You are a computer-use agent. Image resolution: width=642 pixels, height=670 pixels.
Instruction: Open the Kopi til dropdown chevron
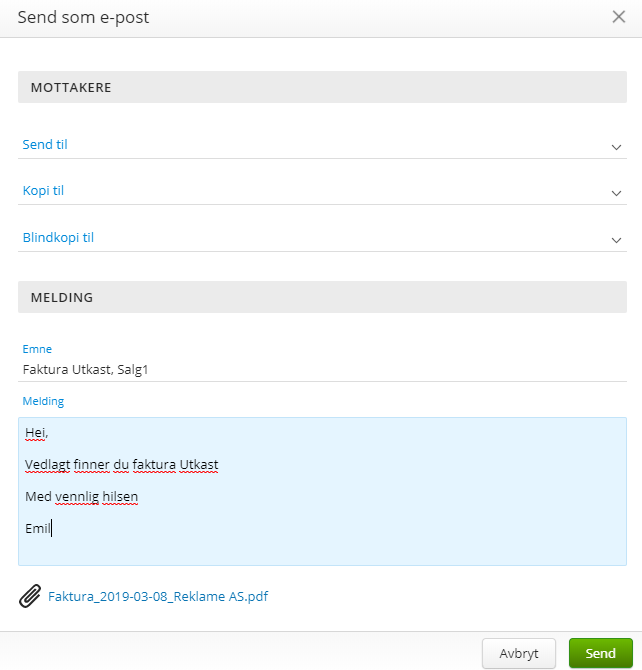point(616,193)
